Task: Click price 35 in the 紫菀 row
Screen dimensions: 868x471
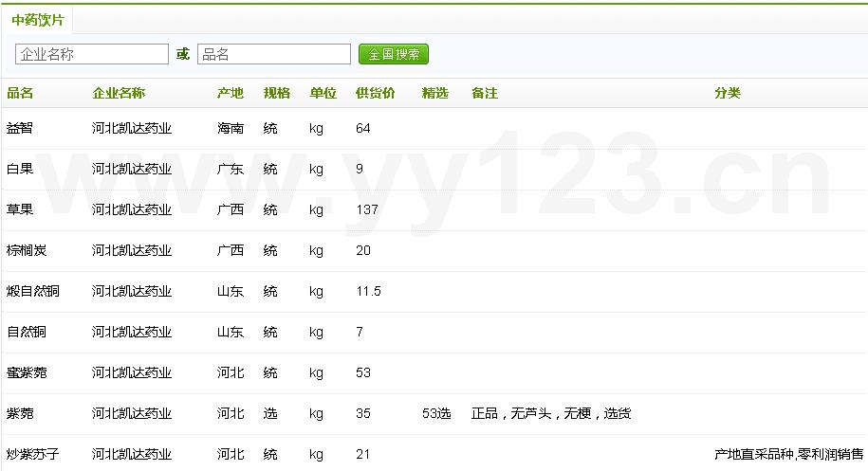Action: (x=363, y=413)
